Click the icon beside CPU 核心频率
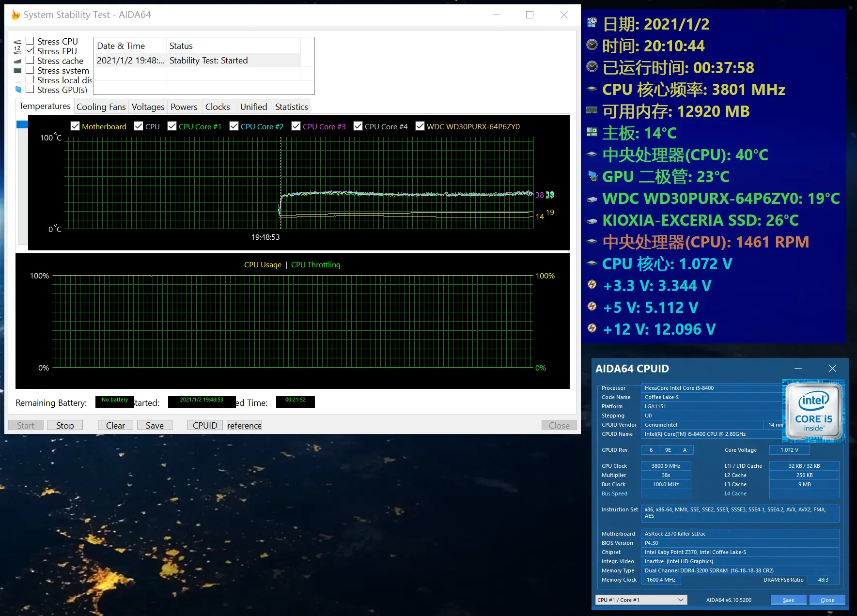Viewport: 857px width, 616px height. click(592, 89)
